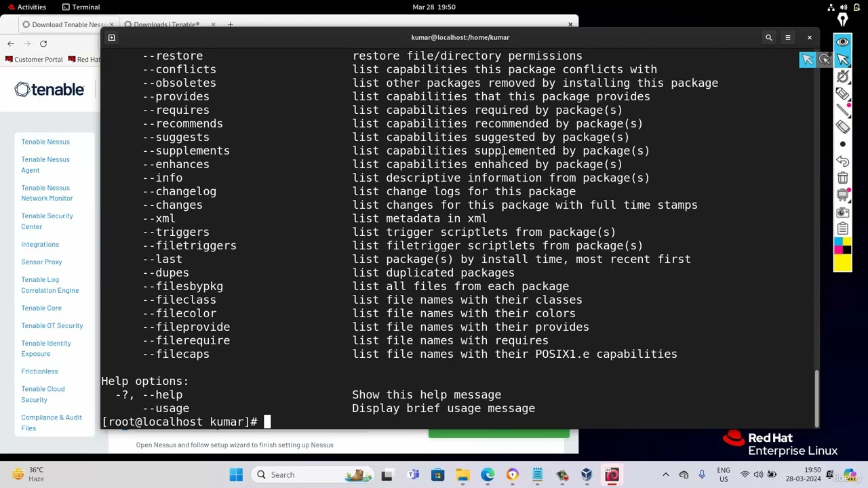Open new terminal tab button
The image size is (868, 488).
[x=112, y=37]
